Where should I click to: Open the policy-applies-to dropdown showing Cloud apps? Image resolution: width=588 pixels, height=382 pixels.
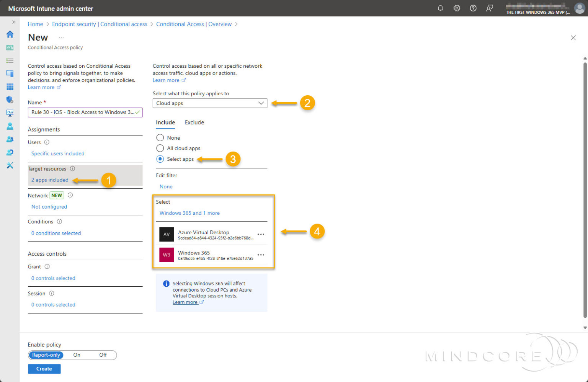210,103
